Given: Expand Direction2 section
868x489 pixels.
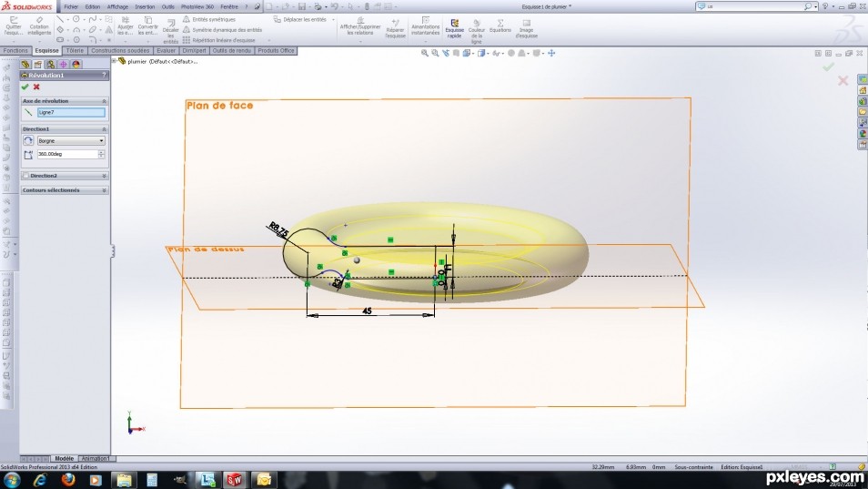Looking at the screenshot, I should coord(104,176).
